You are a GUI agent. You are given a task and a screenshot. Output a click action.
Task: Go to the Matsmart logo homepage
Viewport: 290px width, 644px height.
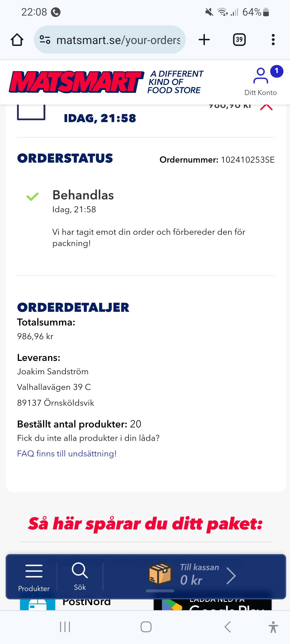click(x=77, y=82)
